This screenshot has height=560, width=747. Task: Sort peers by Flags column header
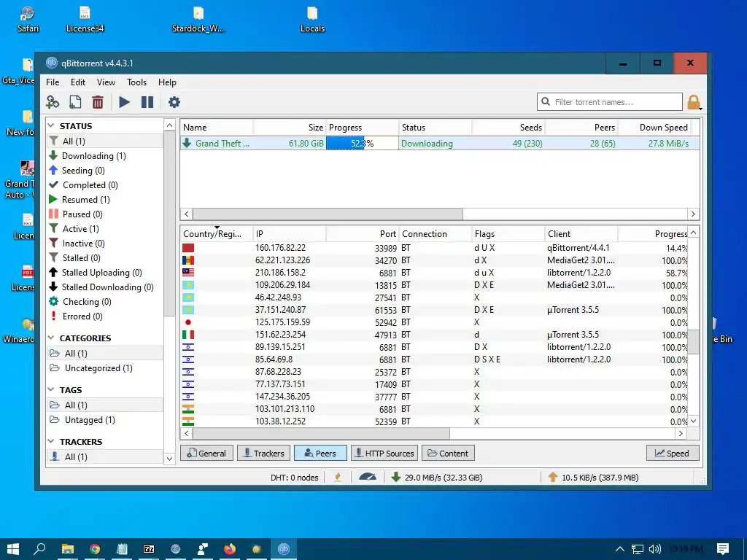(508, 234)
